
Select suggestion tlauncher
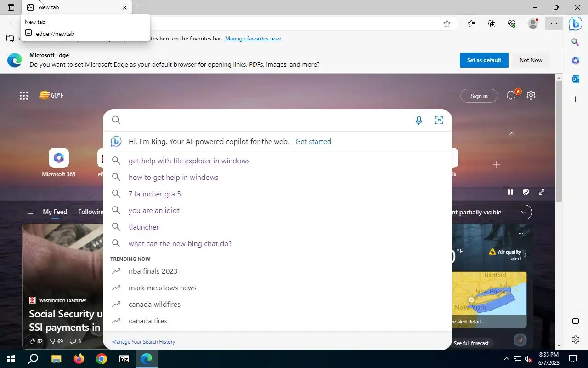(x=277, y=227)
